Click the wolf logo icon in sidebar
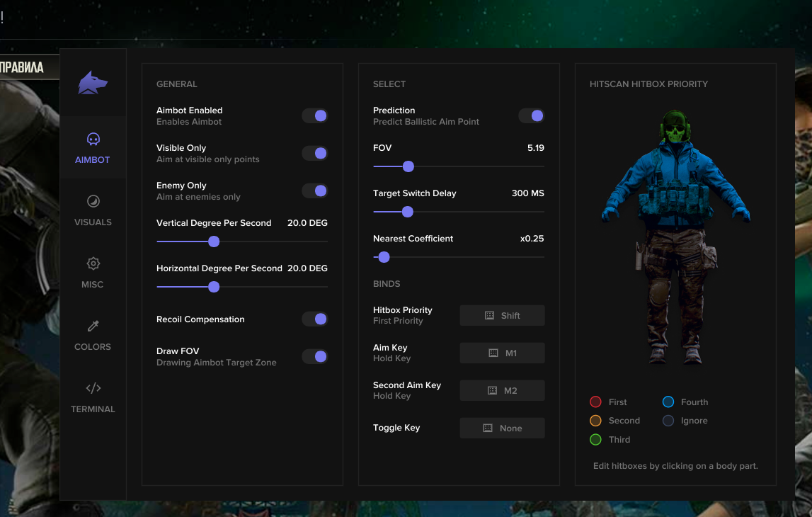812x517 pixels. pos(93,82)
